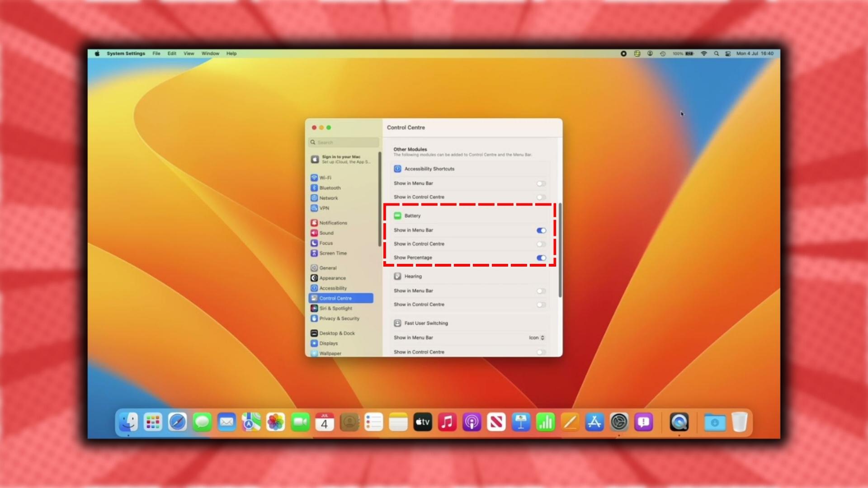Click Sign in to your Mac
Screen dimensions: 868x488
(x=342, y=159)
